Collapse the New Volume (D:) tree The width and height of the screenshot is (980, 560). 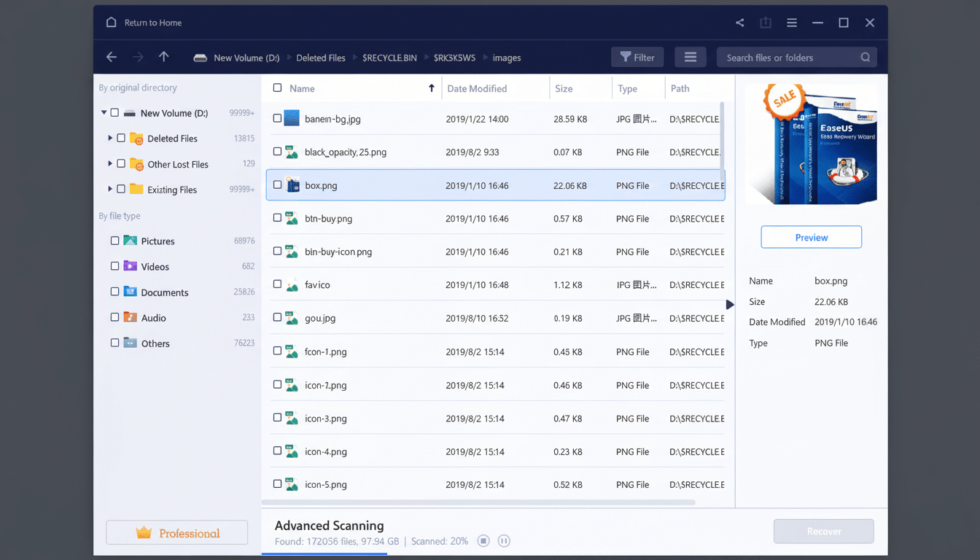[104, 113]
